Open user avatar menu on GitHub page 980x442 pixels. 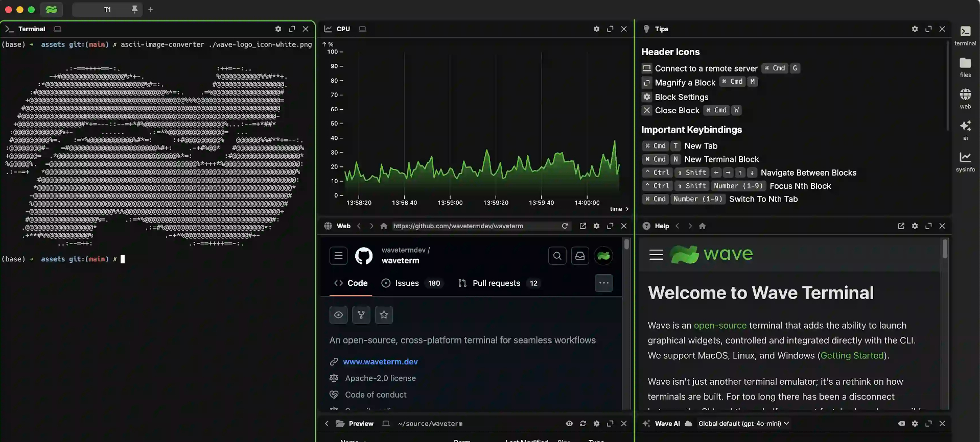coord(603,256)
